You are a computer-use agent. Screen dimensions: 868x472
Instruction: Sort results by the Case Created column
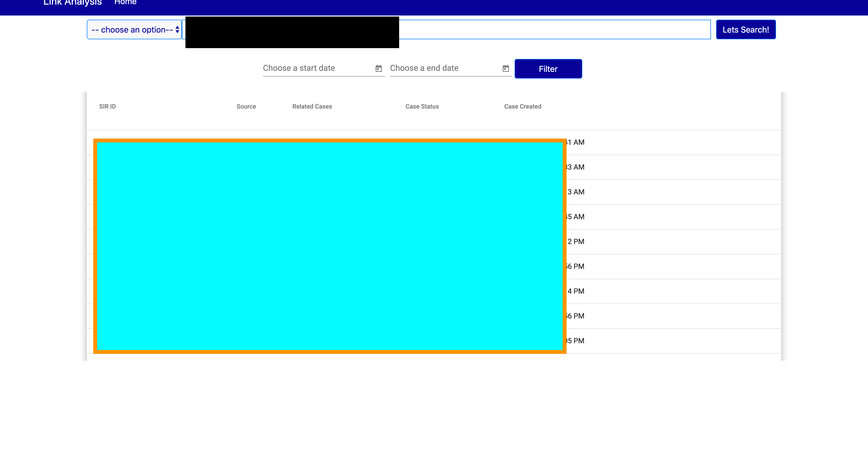coord(523,106)
